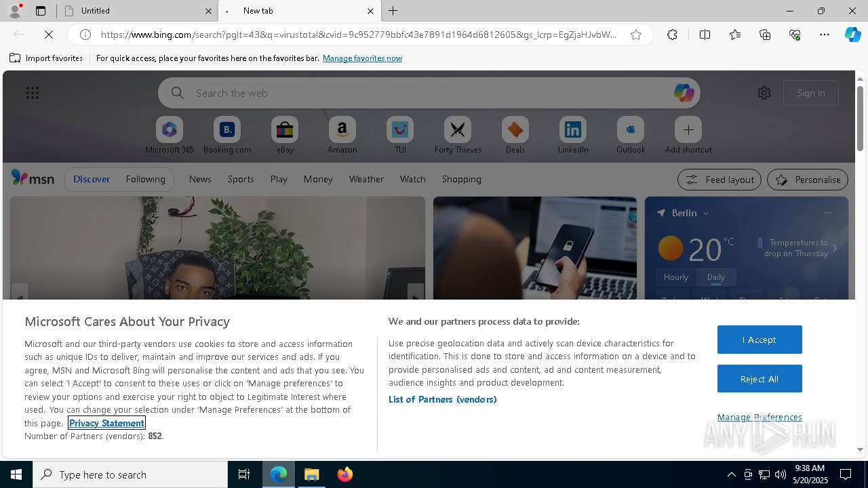Click the Sign in button
The image size is (868, 488).
coord(811,93)
